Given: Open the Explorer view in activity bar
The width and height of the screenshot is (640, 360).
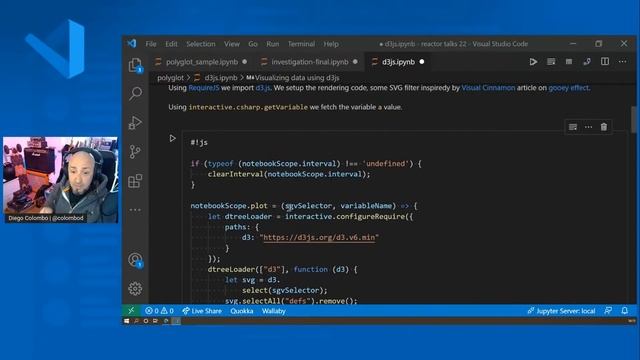Looking at the screenshot, I should coord(135,65).
